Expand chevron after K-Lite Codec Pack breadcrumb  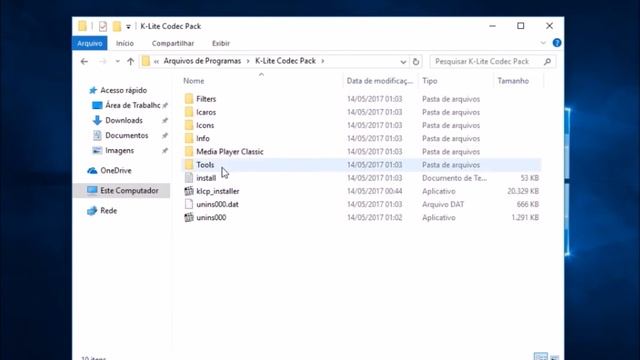[x=322, y=61]
